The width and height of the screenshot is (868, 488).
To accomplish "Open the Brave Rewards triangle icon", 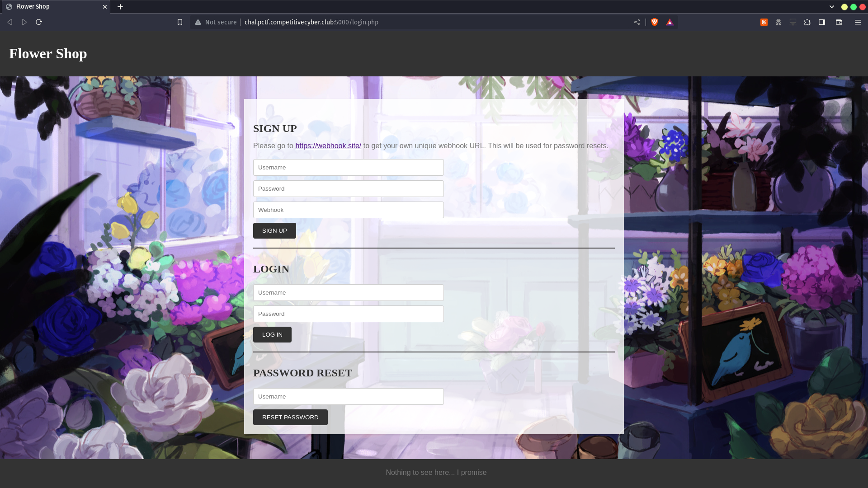I will tap(670, 22).
